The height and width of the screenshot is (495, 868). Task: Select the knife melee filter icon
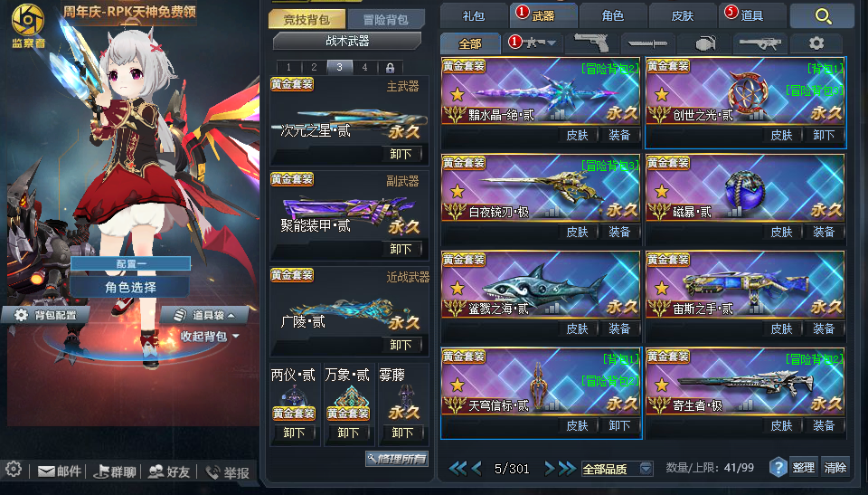(647, 43)
